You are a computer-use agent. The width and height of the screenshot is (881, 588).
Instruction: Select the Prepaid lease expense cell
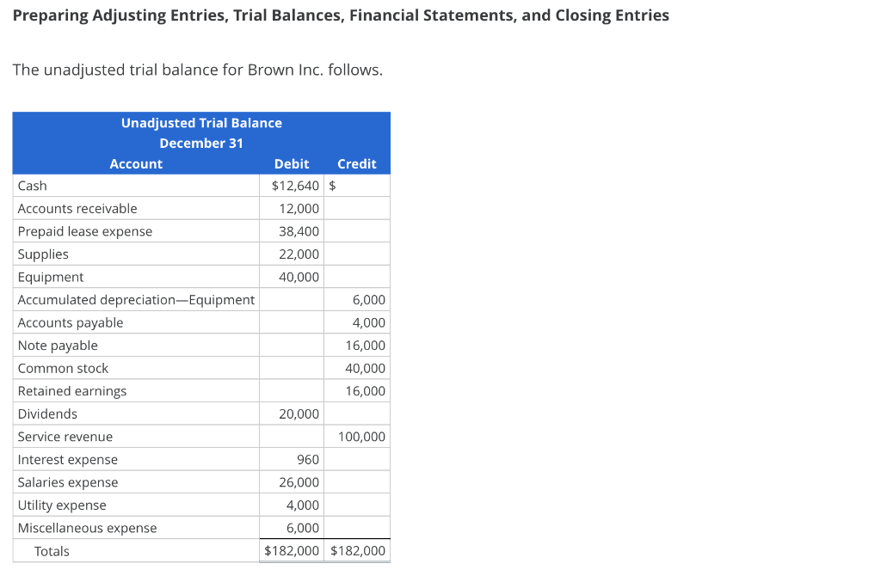(84, 231)
